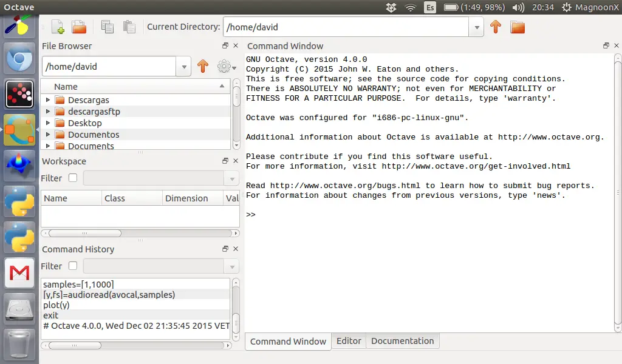Switch to the Documentation tab

402,341
